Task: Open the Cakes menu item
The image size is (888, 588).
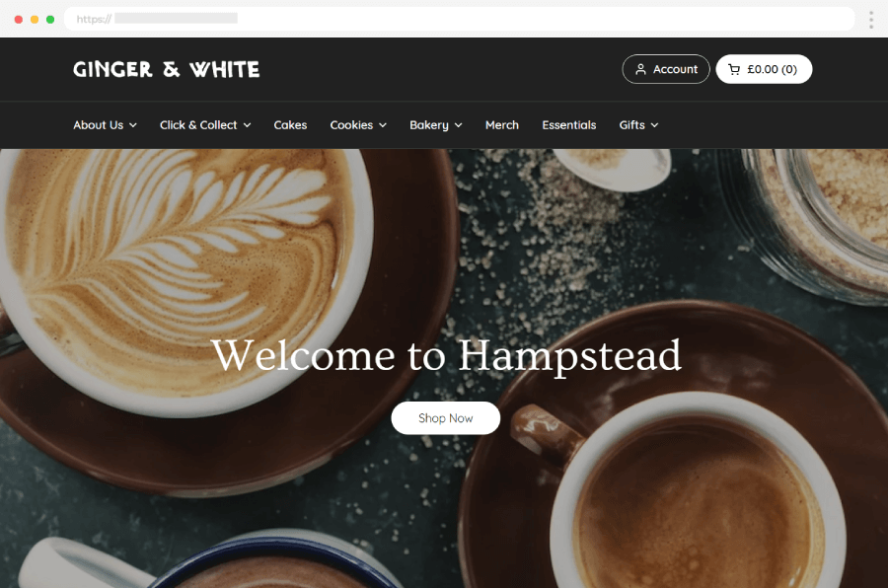Action: (290, 125)
